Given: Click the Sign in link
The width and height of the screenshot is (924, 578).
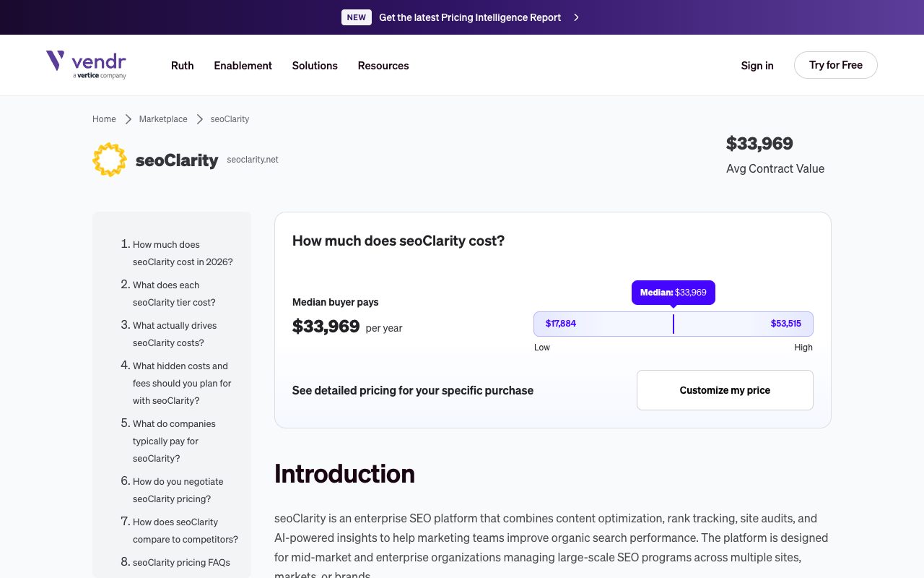Looking at the screenshot, I should point(757,66).
